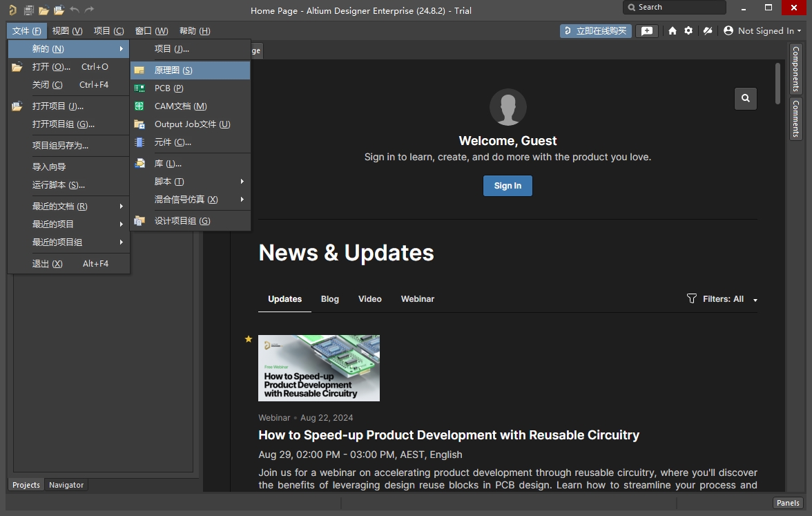Screen dimensions: 812x516
Task: Open the 帮助 (H) menu
Action: tap(195, 31)
